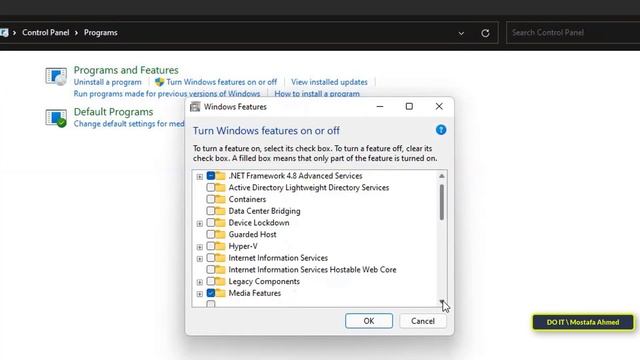Click the folder icon beside Media Features
Screen dimensions: 640x360
click(220, 293)
